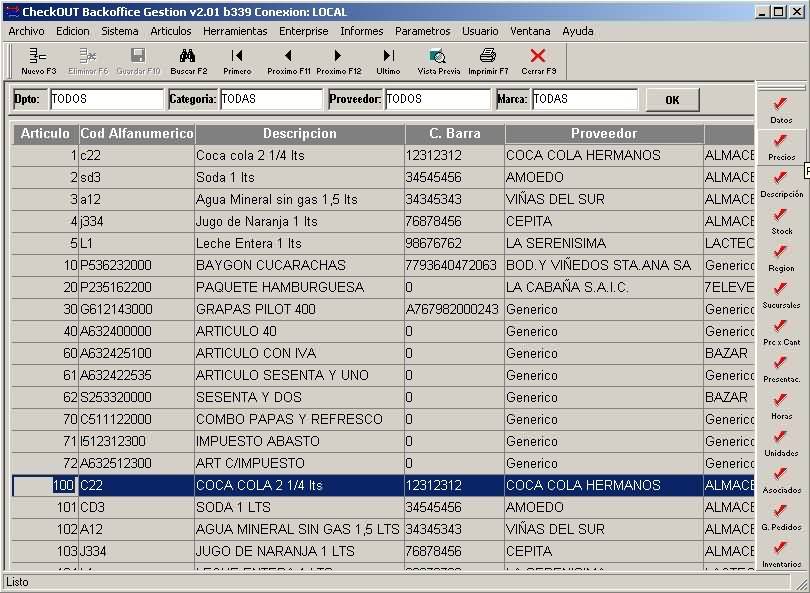Select the GRAPAS PILOT 400 row
The height and width of the screenshot is (593, 810).
[x=383, y=309]
